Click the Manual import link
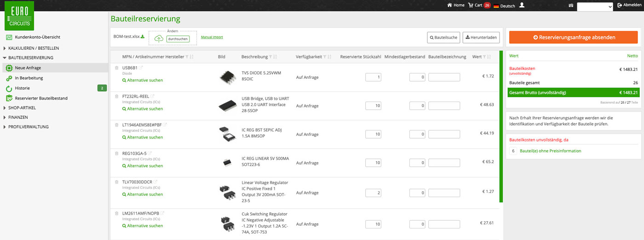The width and height of the screenshot is (644, 240). click(x=212, y=37)
